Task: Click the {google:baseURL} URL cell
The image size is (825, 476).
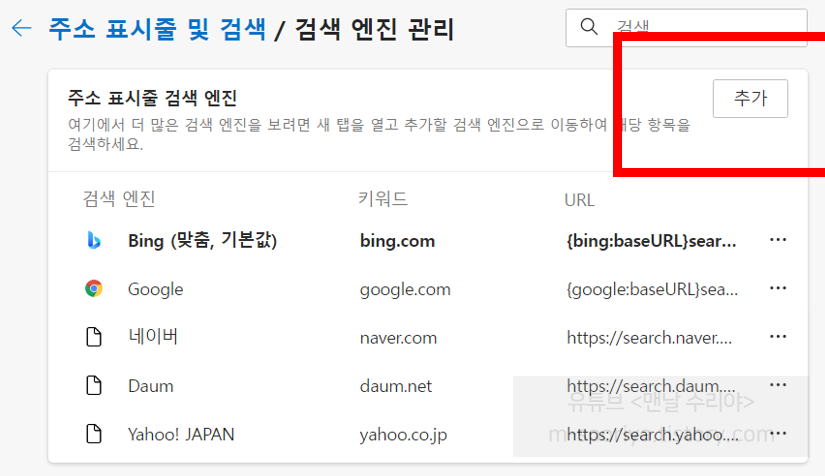Action: (x=652, y=289)
